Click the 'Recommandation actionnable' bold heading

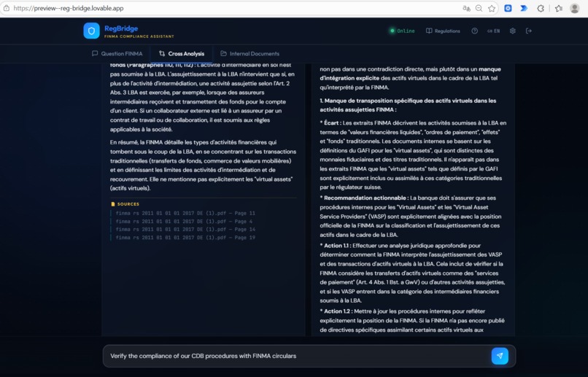click(366, 198)
